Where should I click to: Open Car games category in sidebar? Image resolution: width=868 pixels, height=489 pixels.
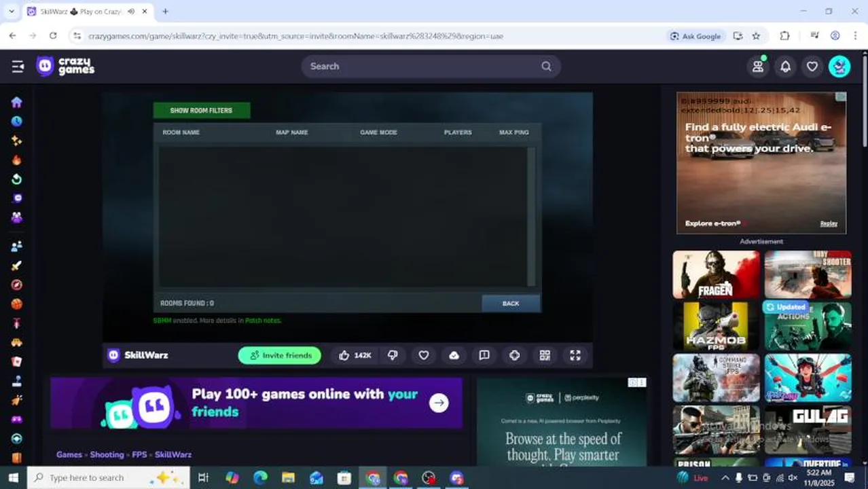point(17,342)
